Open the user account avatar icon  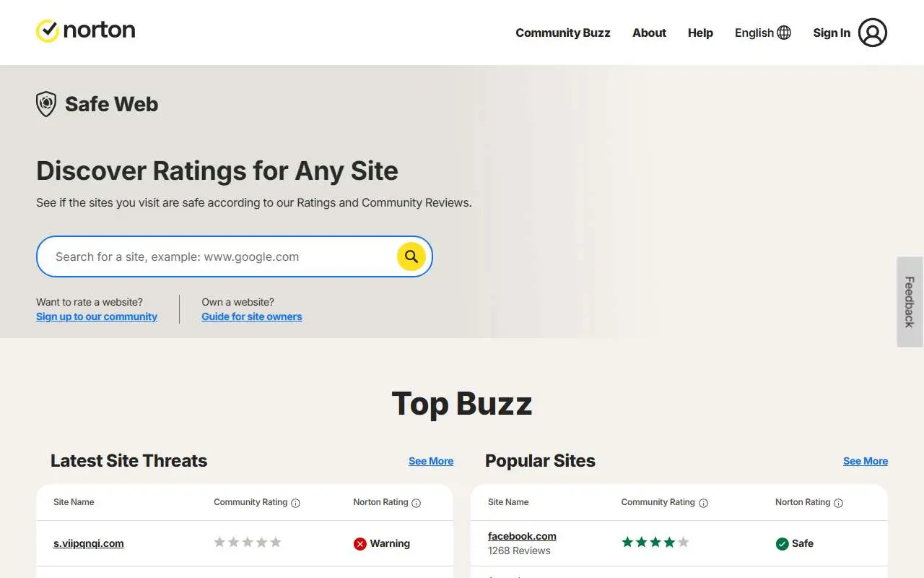coord(872,33)
